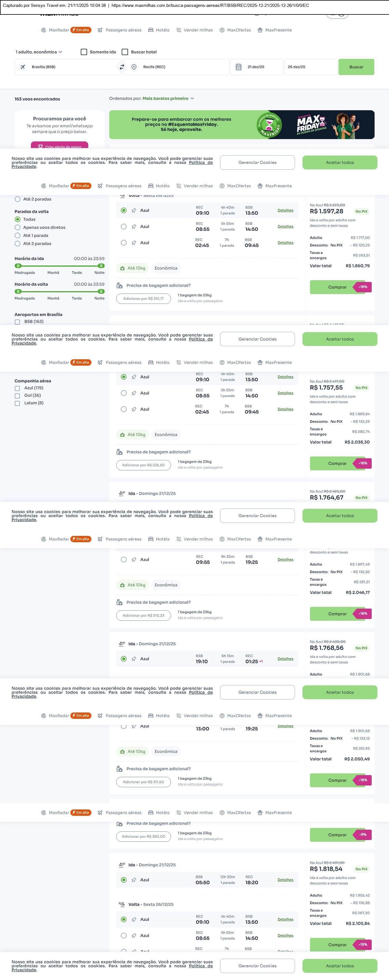Viewport: 389px width, 980px height.
Task: Pin the Azul flight departing BSB at 05:50
Action: 134,880
